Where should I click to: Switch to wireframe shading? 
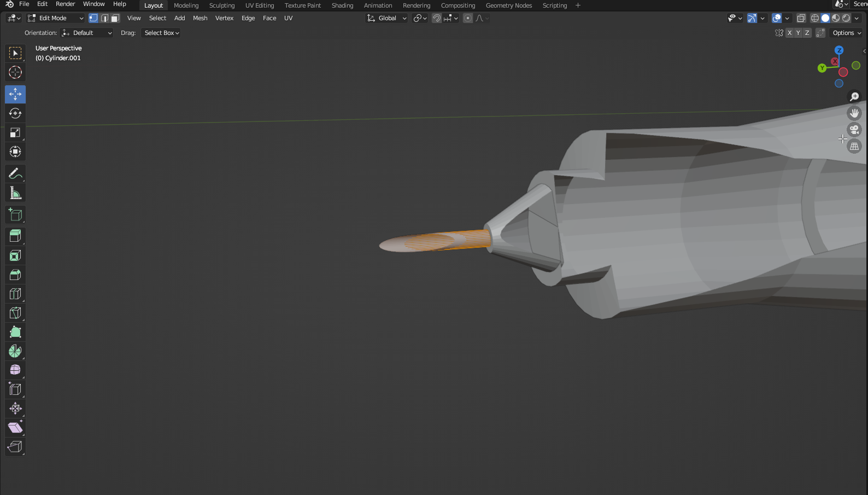[x=815, y=18]
